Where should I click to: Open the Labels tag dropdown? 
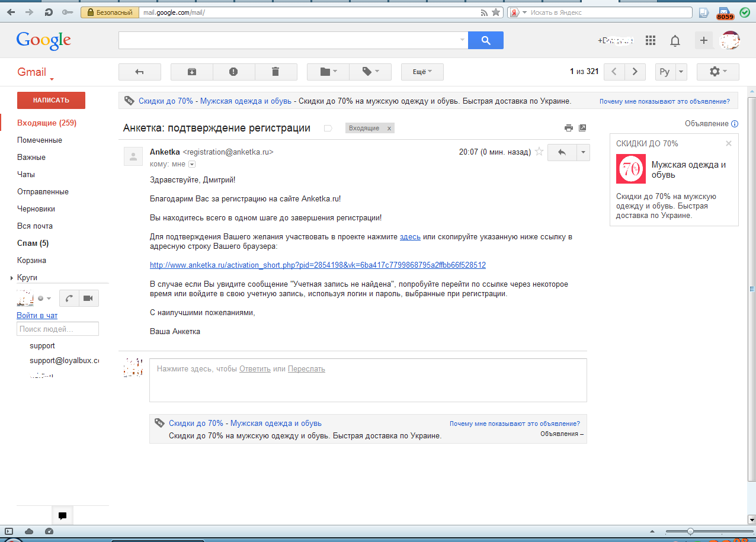370,72
